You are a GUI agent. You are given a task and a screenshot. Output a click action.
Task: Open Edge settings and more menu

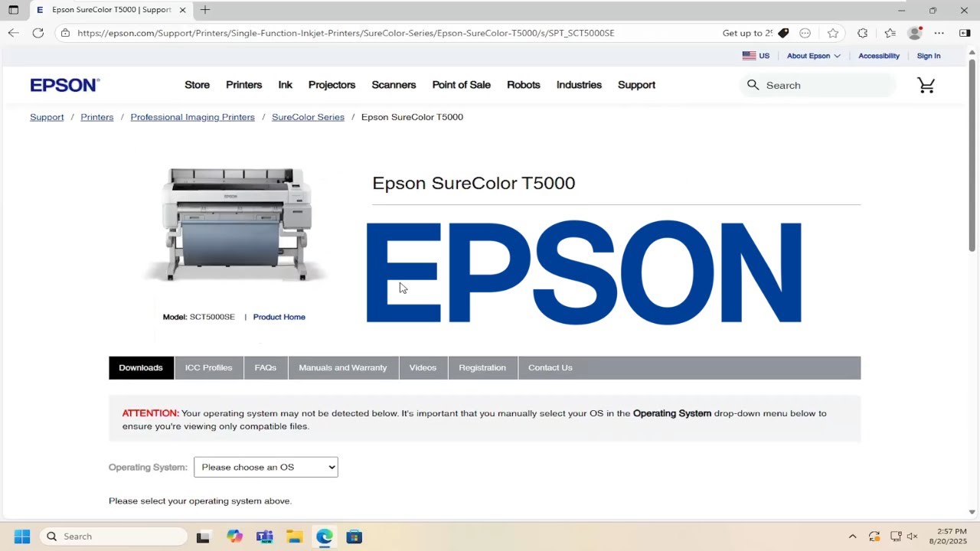(939, 33)
